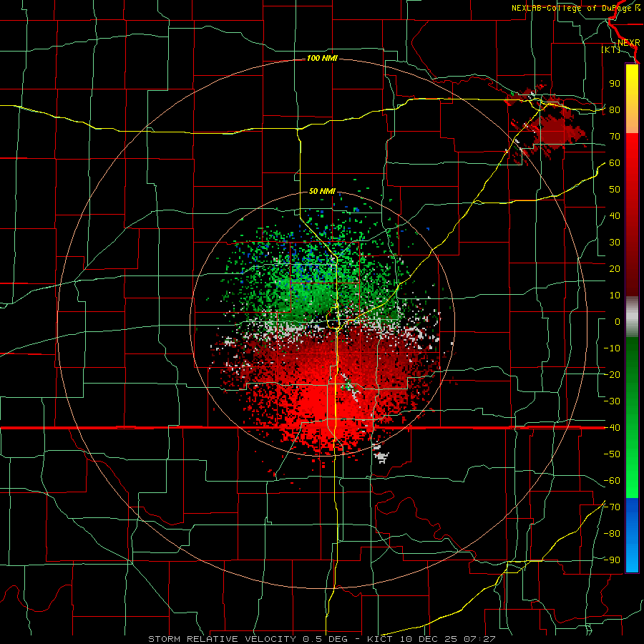Image resolution: width=644 pixels, height=644 pixels.
Task: Click the positive 70 scale value
Action: tap(615, 137)
